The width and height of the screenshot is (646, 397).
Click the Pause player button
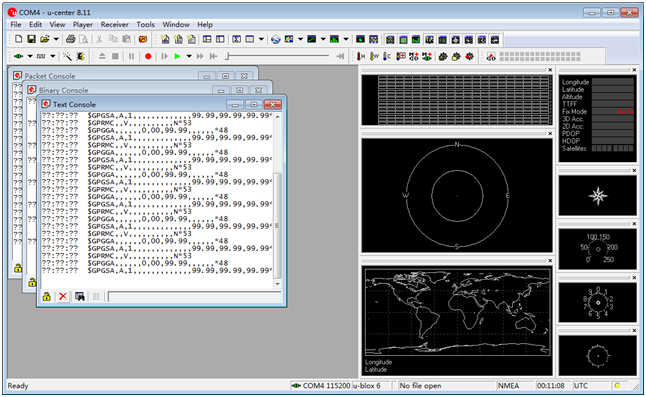coord(131,56)
